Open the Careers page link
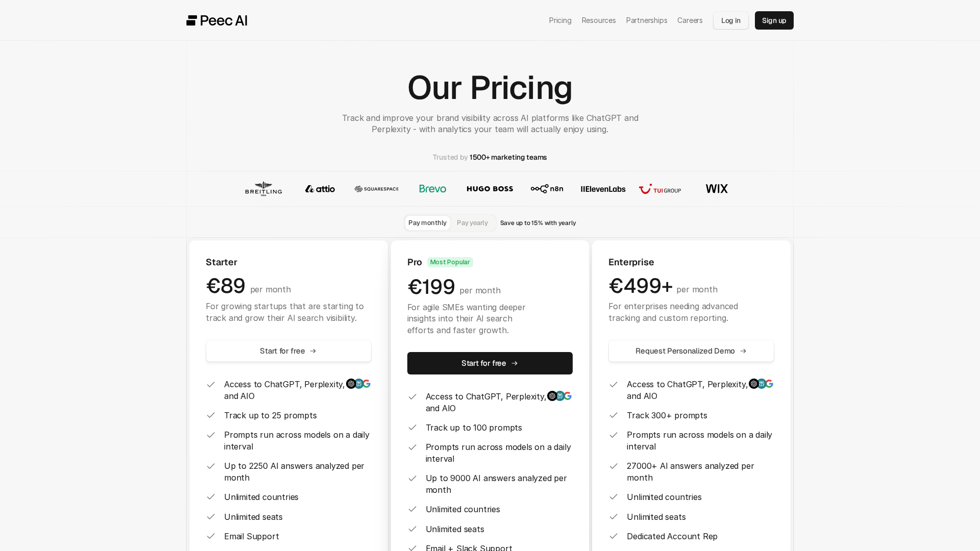Viewport: 980px width, 551px height. (690, 20)
